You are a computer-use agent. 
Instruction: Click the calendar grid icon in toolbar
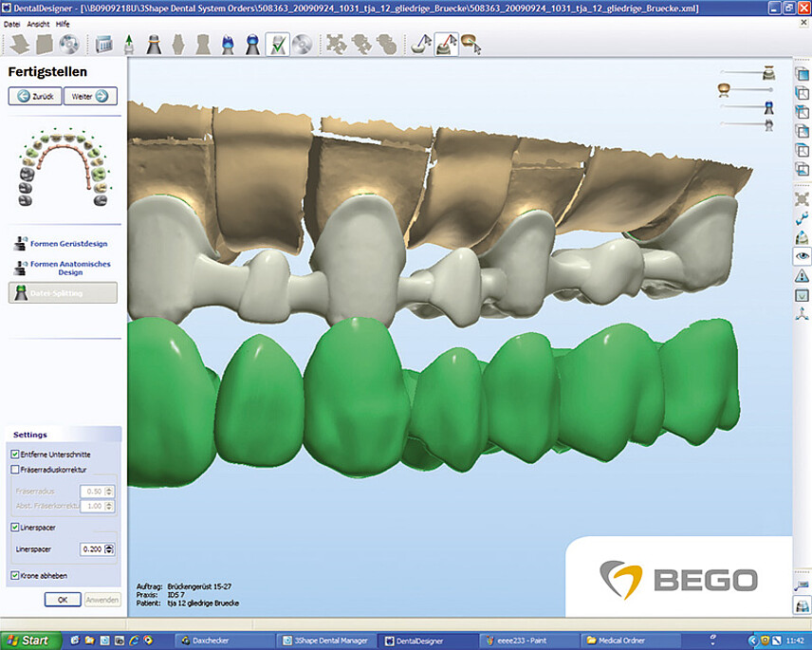pyautogui.click(x=104, y=44)
